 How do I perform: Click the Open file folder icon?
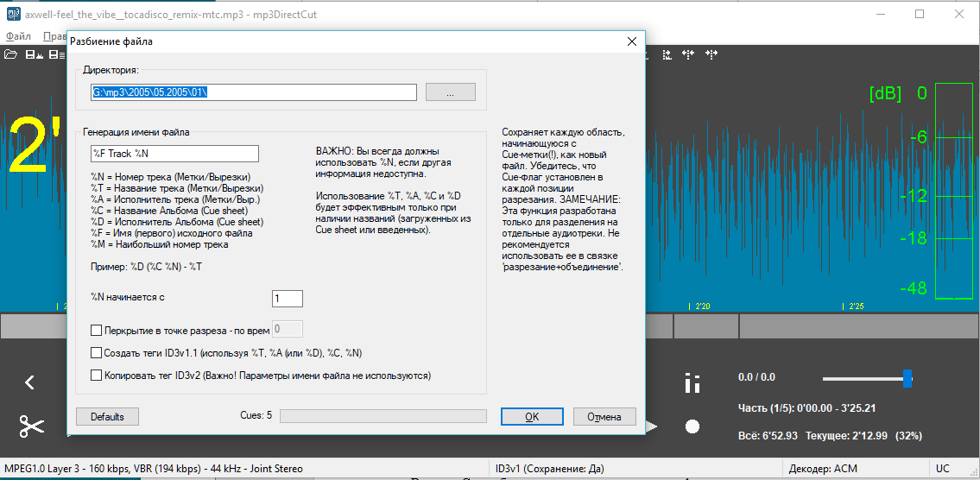pyautogui.click(x=10, y=54)
